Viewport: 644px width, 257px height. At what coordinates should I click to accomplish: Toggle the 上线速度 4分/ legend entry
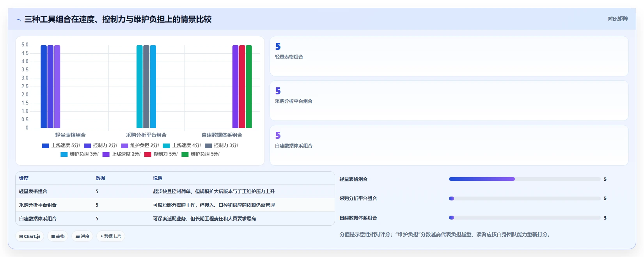coord(182,145)
